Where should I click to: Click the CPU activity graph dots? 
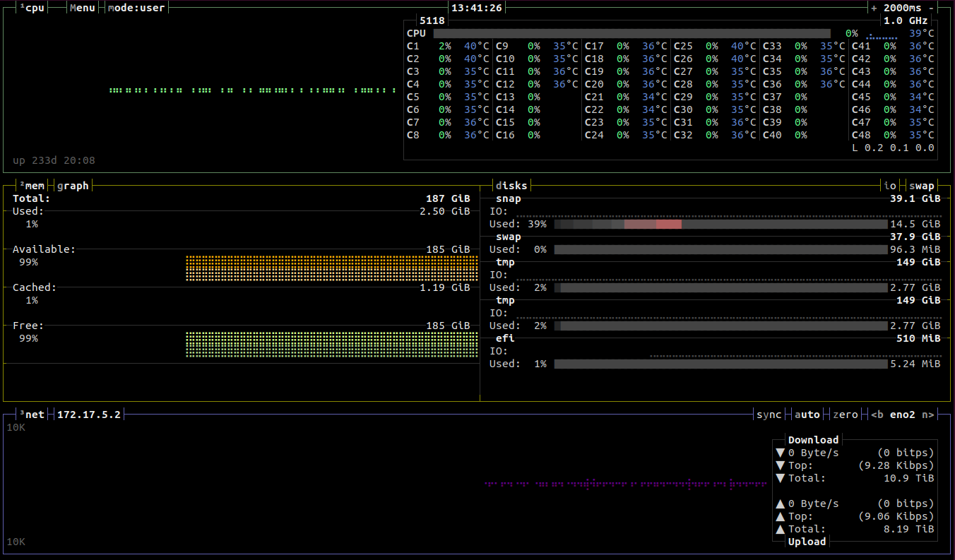pos(252,90)
